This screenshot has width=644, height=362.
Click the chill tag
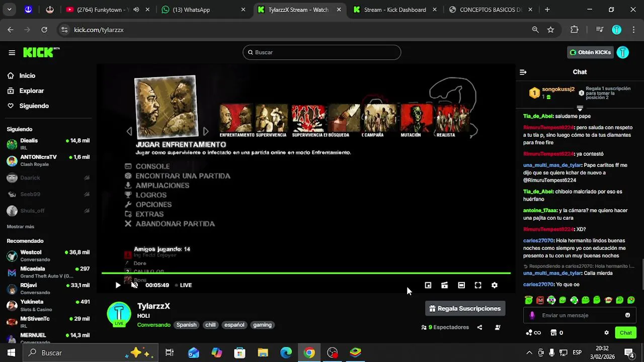point(210,325)
